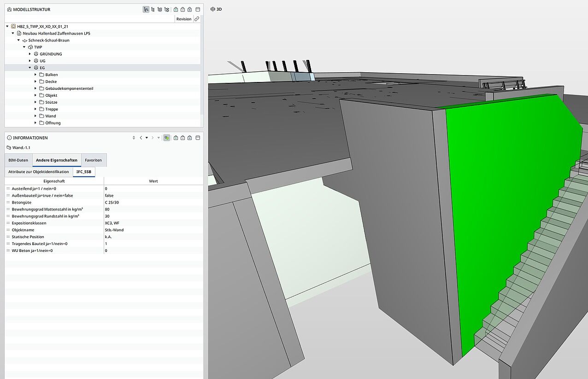This screenshot has height=379, width=588.
Task: Select the Treppe folder in tree
Action: (51, 109)
